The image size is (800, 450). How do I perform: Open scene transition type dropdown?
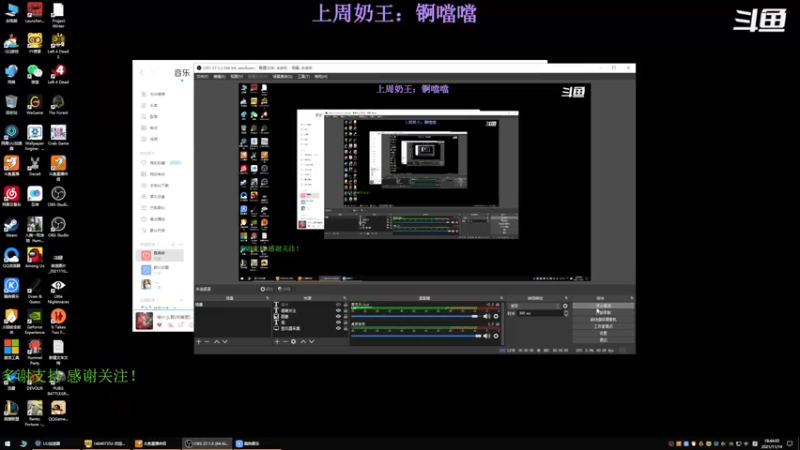(x=534, y=306)
